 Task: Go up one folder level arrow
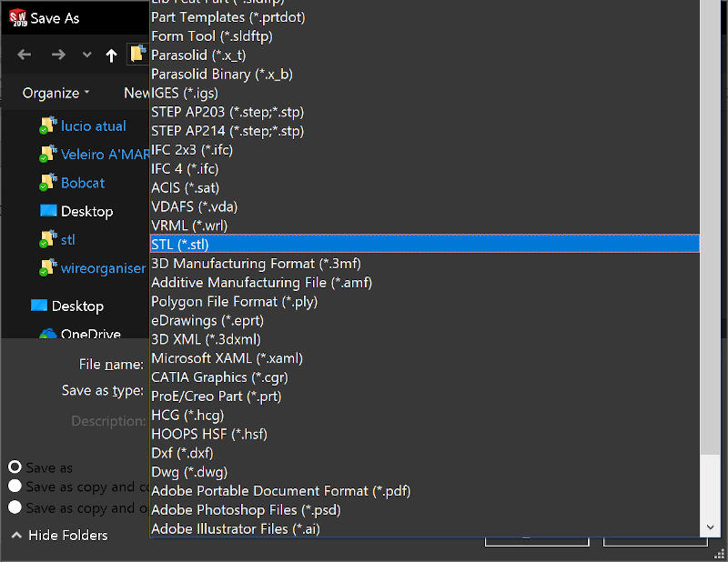(111, 55)
